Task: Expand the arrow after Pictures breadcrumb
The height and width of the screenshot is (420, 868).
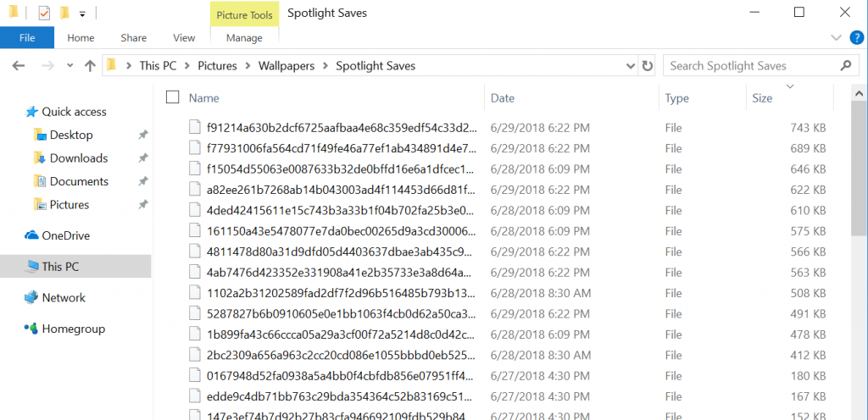Action: pyautogui.click(x=248, y=66)
